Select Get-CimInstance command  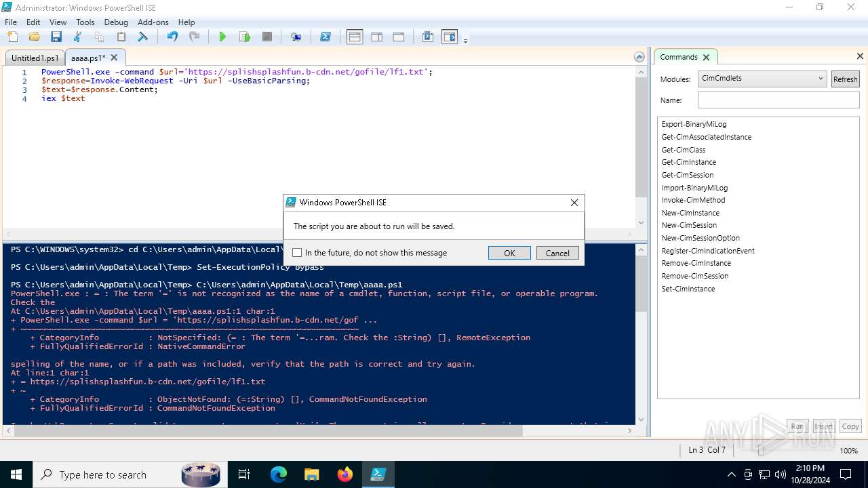689,162
